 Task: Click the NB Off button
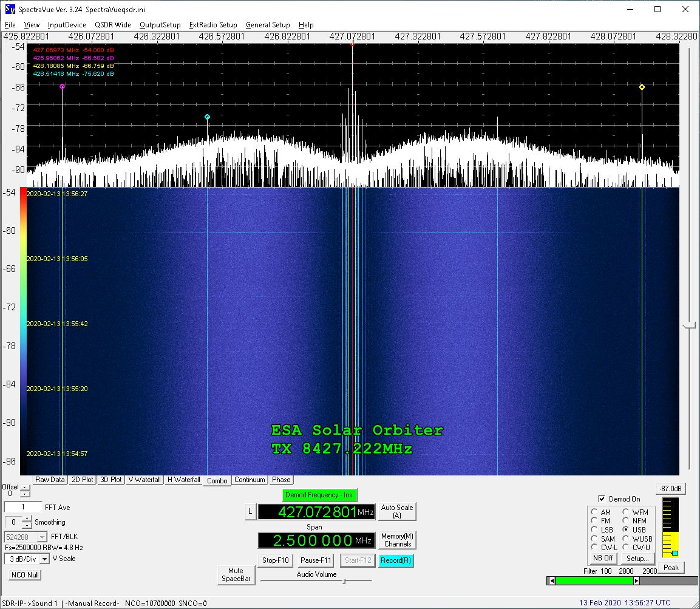(603, 558)
